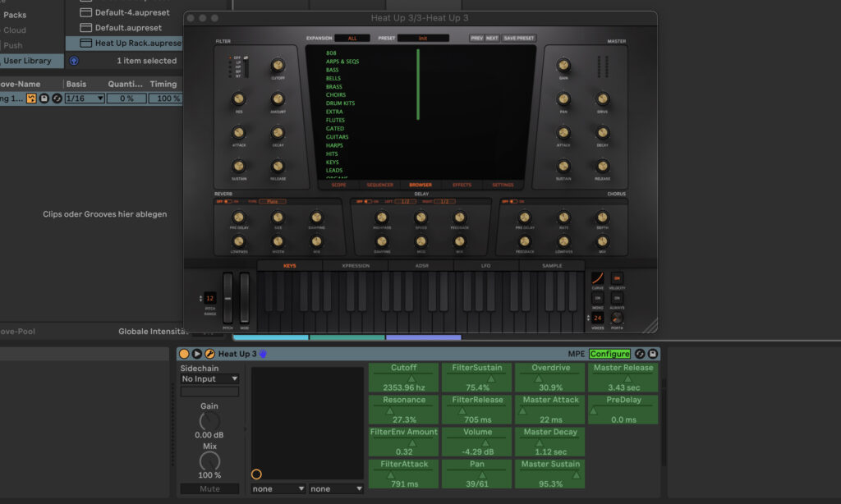Click the device activator on Heat Up 3
The width and height of the screenshot is (841, 504).
tap(184, 354)
